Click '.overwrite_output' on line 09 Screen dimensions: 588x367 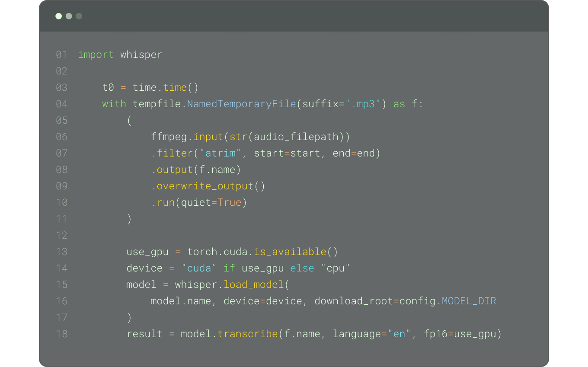coord(202,186)
